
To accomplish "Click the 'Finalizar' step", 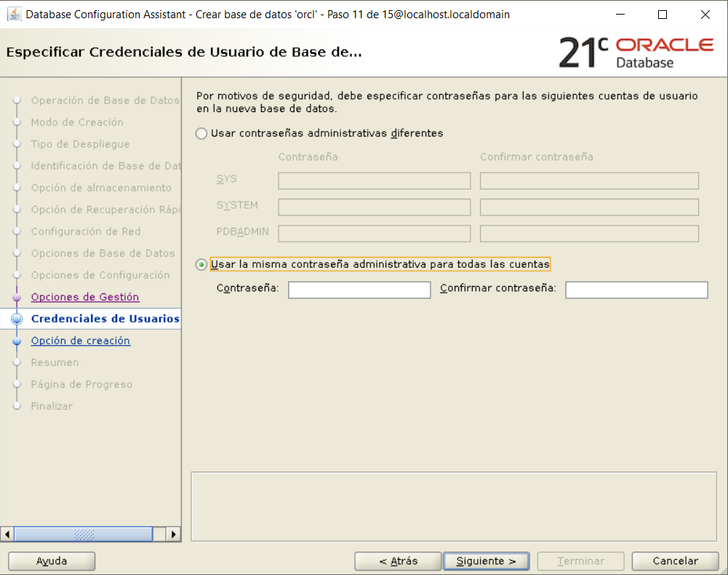I will pos(52,406).
